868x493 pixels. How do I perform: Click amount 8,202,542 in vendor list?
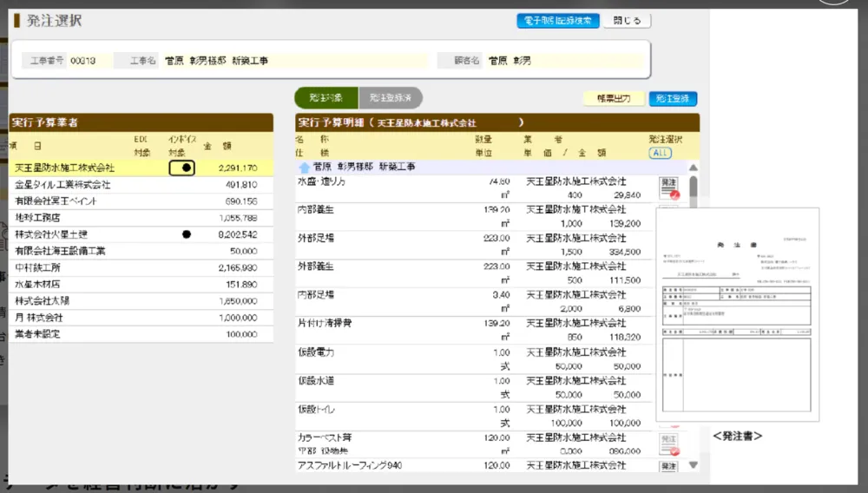point(238,234)
